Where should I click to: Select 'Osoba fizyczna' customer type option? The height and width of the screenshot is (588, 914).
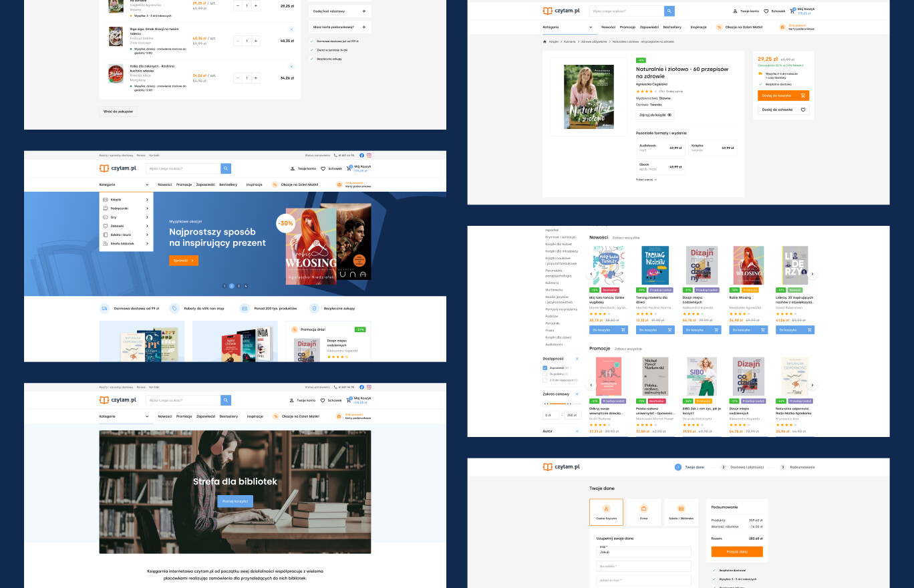point(606,512)
